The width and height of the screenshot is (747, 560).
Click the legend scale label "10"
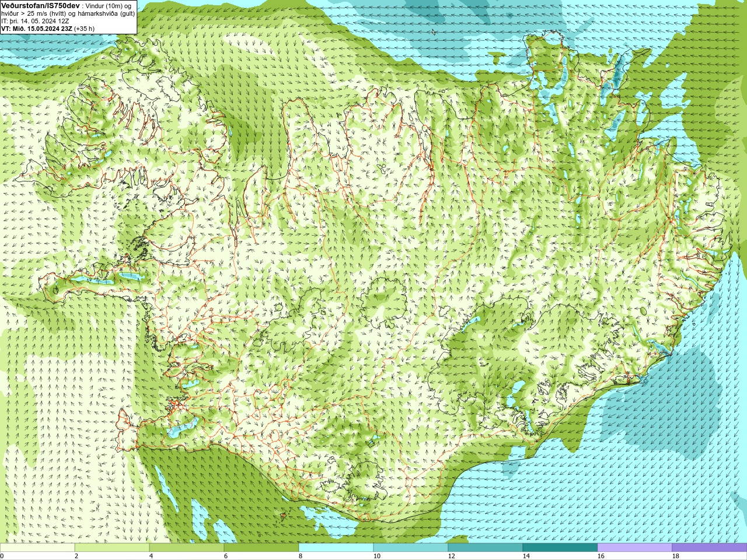pos(377,556)
